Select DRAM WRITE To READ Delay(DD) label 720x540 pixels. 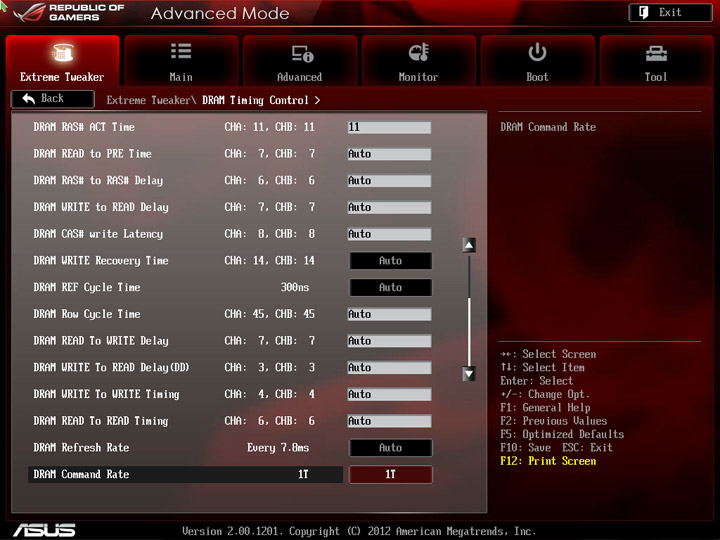111,367
